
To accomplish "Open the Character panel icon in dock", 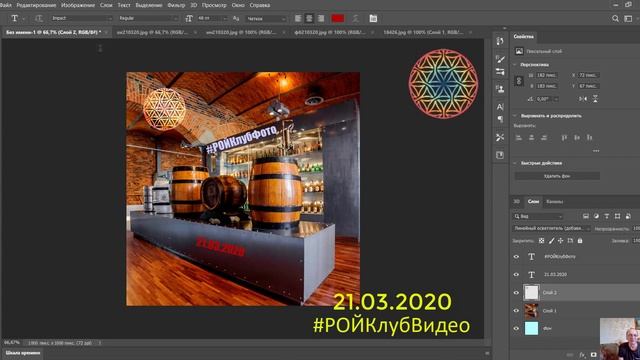I will point(500,107).
